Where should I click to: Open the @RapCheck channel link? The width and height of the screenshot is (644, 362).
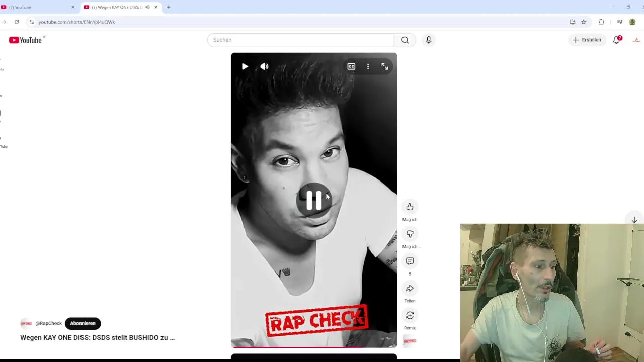coord(48,323)
